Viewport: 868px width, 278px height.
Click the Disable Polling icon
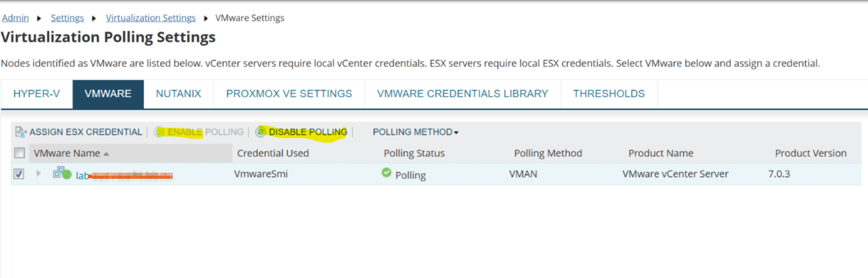[x=261, y=132]
